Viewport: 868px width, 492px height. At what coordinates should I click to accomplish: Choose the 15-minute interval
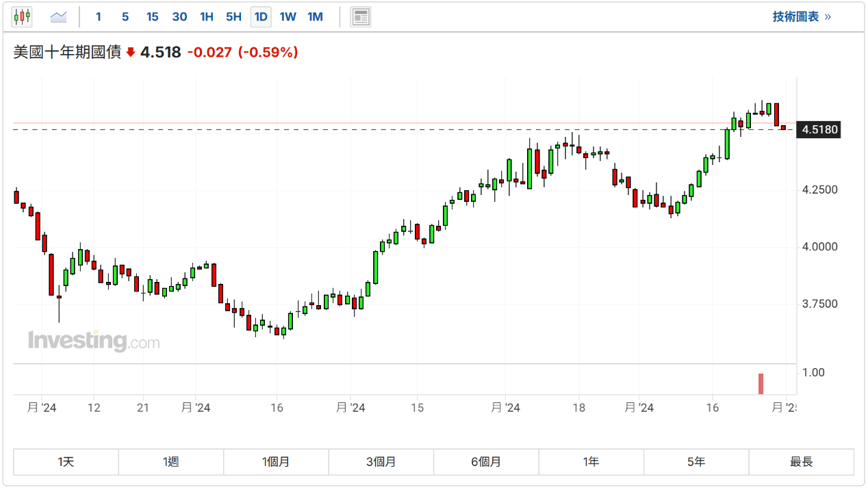pyautogui.click(x=152, y=16)
